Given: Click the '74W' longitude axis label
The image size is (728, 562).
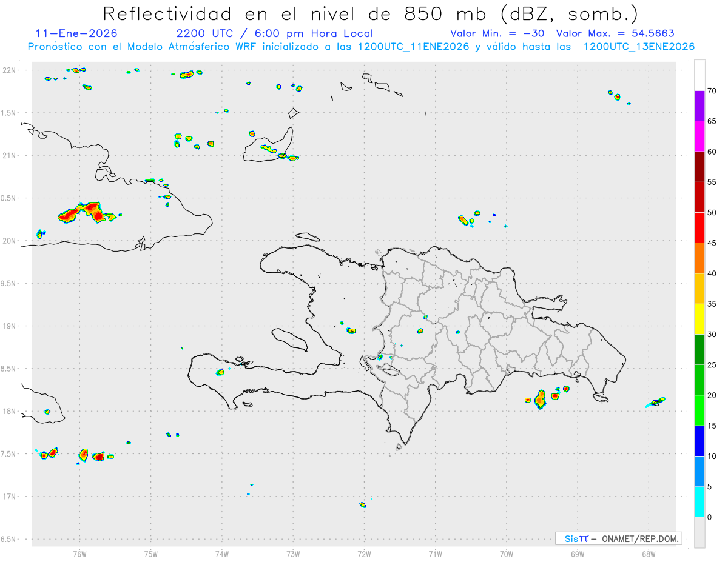Looking at the screenshot, I should pyautogui.click(x=222, y=554).
